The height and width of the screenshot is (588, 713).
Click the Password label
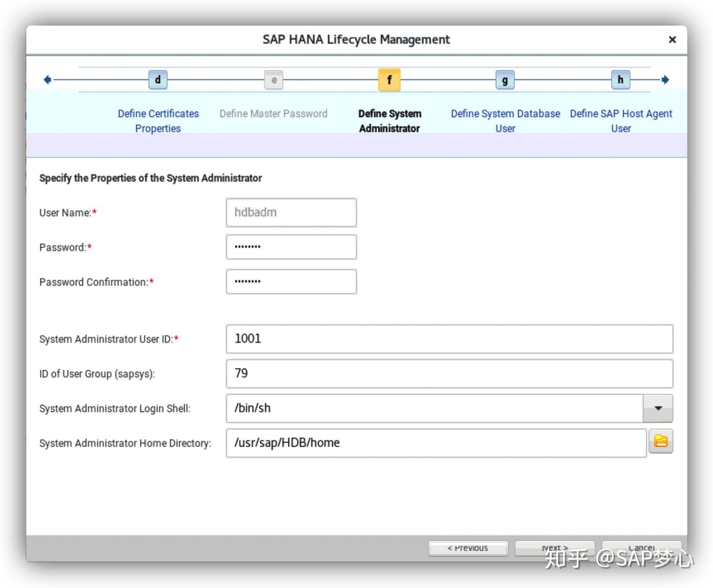click(65, 247)
